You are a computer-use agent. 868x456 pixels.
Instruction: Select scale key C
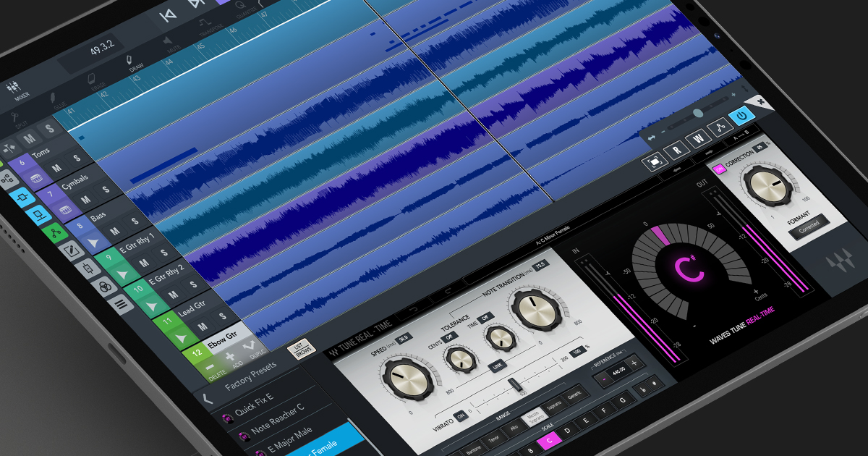(x=549, y=439)
